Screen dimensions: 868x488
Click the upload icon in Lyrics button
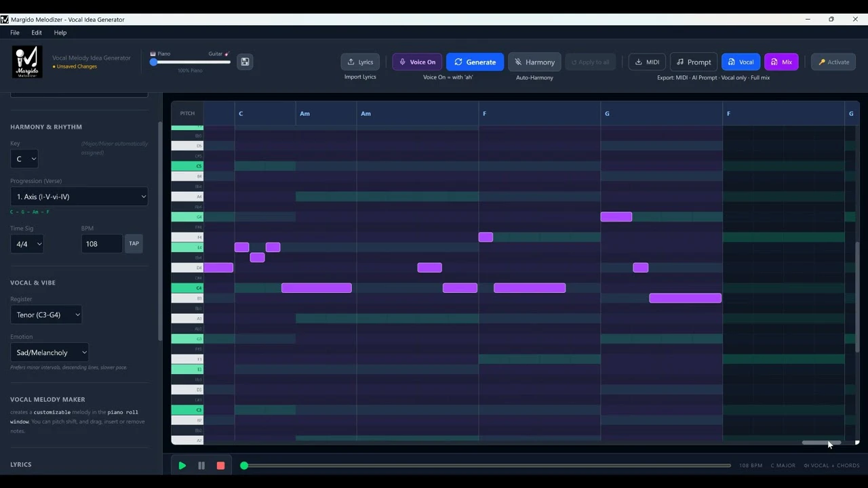[351, 62]
